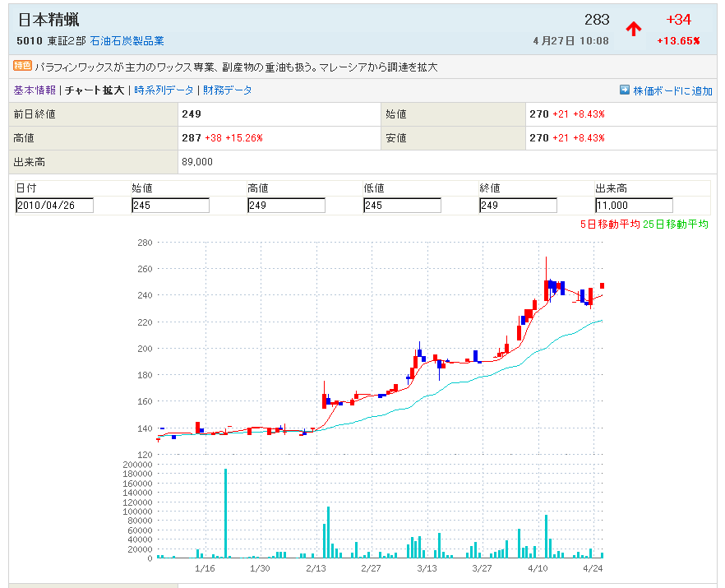The height and width of the screenshot is (588, 725).
Task: Select the チャート拡大 tab
Action: [95, 90]
